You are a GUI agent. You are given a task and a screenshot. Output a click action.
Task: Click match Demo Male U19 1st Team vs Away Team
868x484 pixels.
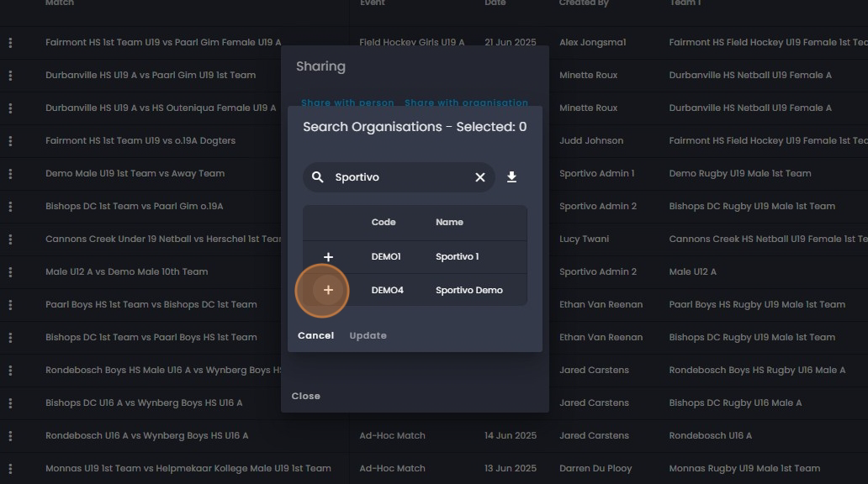click(x=135, y=174)
